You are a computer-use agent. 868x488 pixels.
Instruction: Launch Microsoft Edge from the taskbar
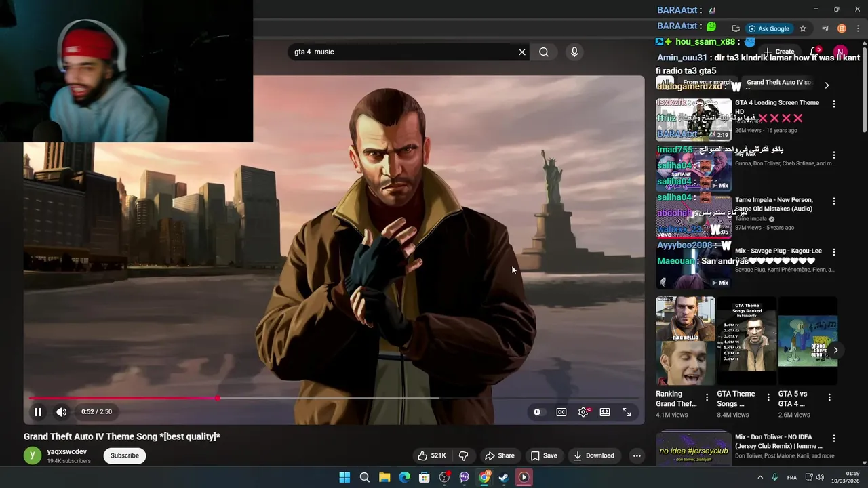click(405, 477)
